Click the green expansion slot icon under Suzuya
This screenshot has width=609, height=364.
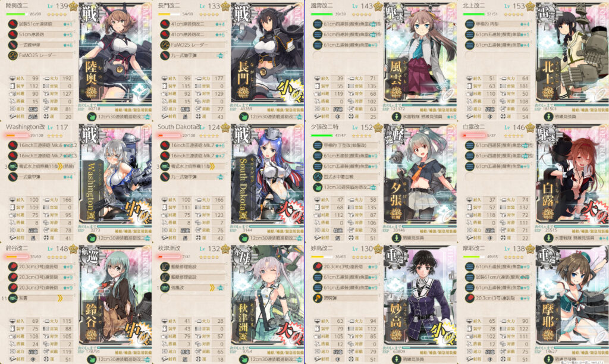91,360
